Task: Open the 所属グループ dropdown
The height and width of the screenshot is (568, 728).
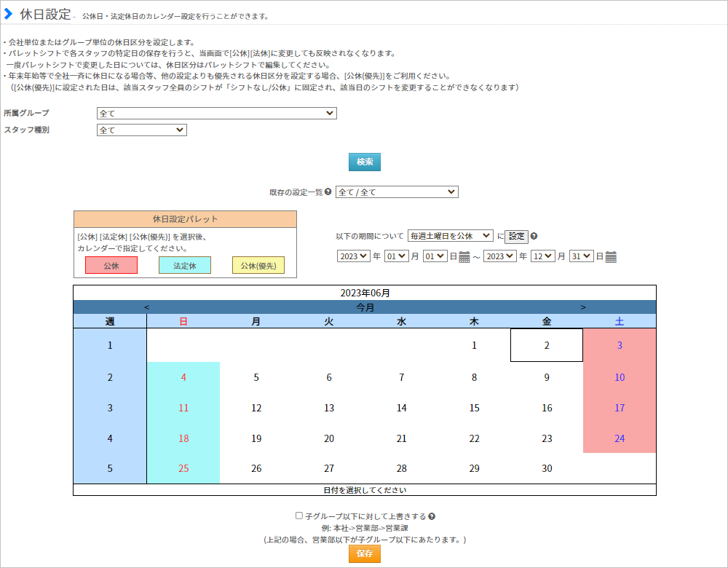Action: 216,113
